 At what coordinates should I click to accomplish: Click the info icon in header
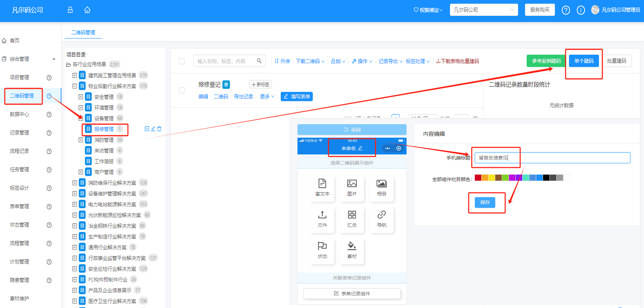[x=581, y=10]
